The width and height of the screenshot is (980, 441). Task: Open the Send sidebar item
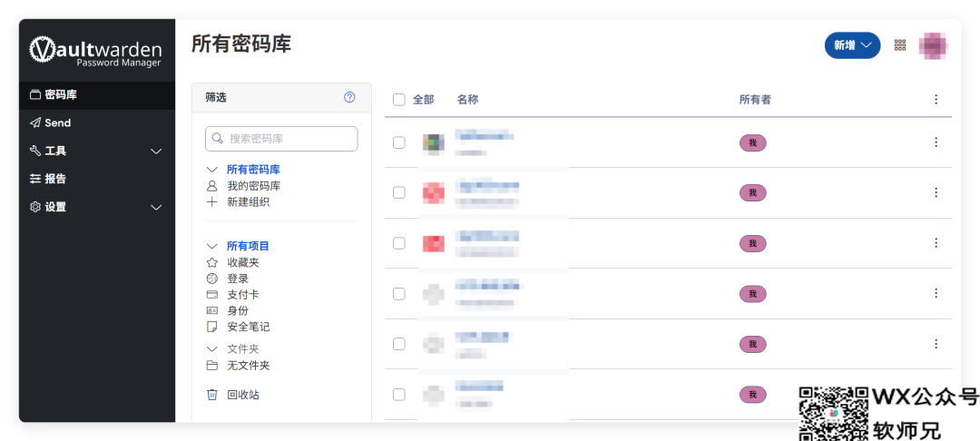tap(97, 123)
